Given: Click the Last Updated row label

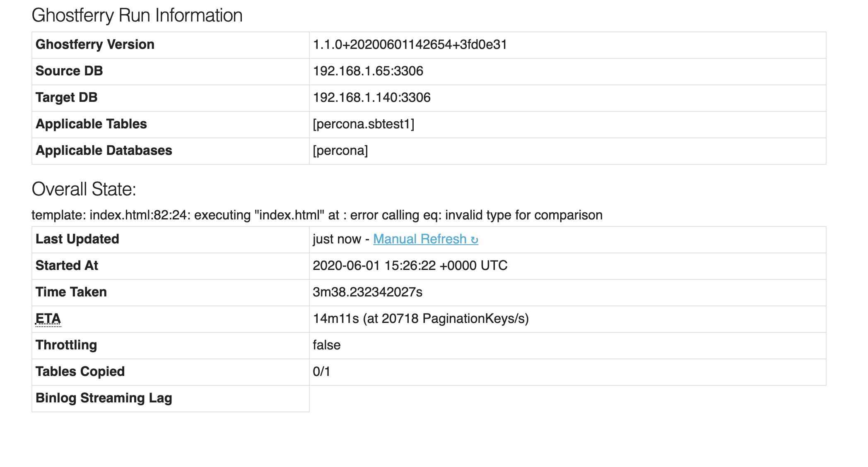Looking at the screenshot, I should point(77,239).
